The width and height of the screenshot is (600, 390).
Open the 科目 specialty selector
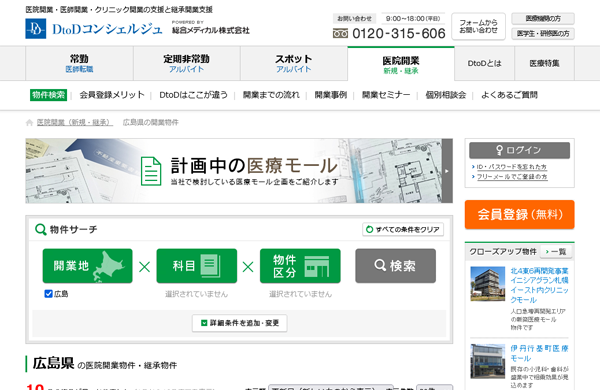click(x=197, y=266)
